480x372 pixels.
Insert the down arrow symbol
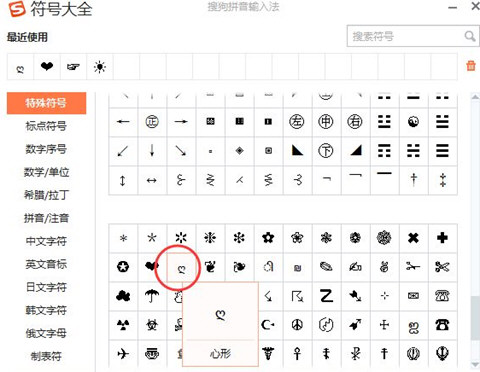click(x=152, y=151)
